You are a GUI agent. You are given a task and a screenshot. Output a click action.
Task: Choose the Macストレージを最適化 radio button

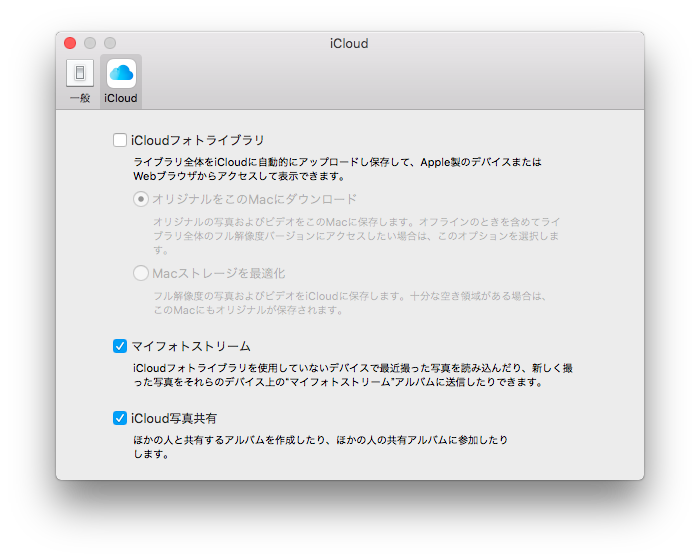[141, 273]
